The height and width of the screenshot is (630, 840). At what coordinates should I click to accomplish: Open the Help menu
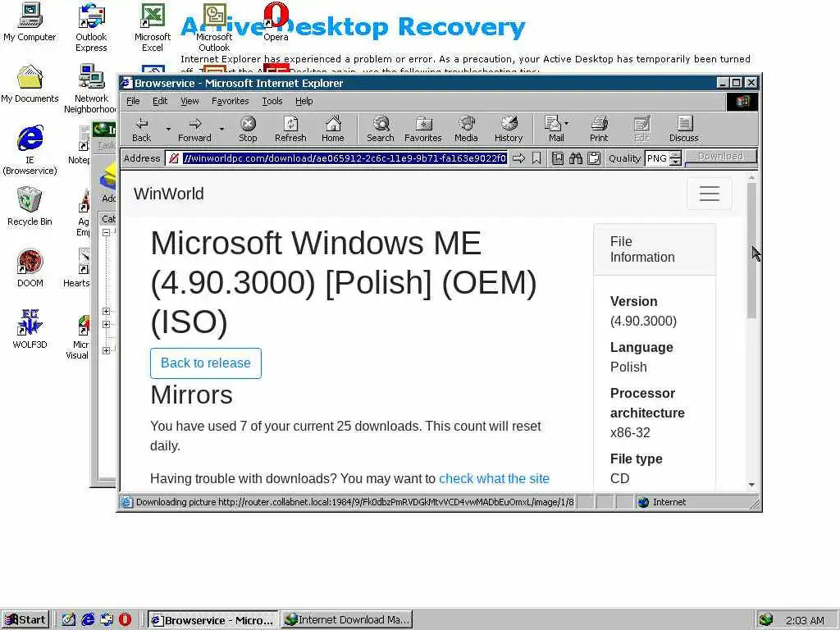click(x=304, y=101)
